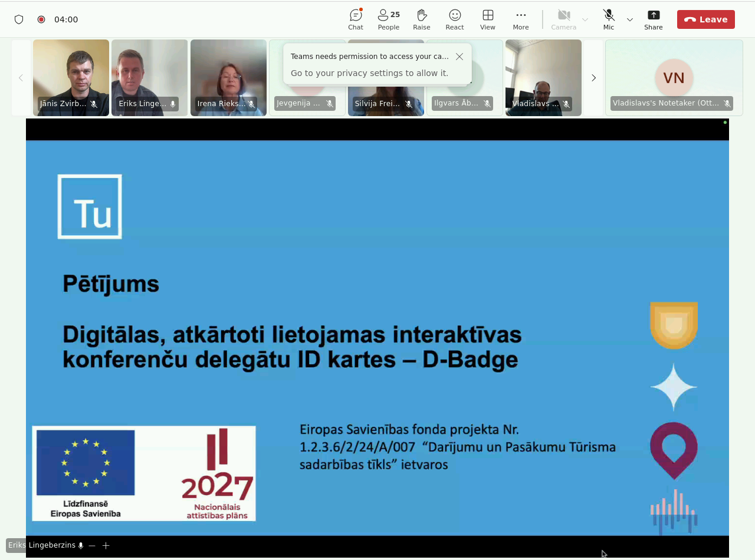Click the magenta location pin graphic

click(x=674, y=450)
